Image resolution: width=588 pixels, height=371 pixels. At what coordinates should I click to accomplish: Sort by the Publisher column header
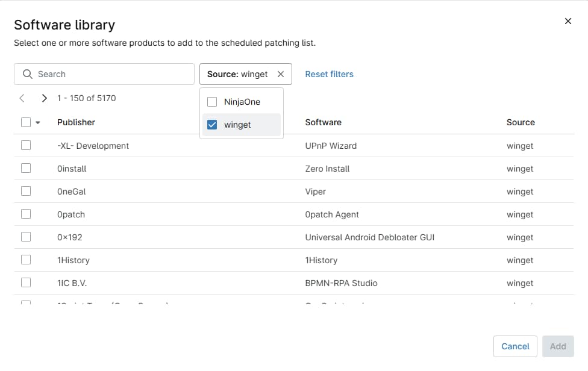(x=76, y=122)
